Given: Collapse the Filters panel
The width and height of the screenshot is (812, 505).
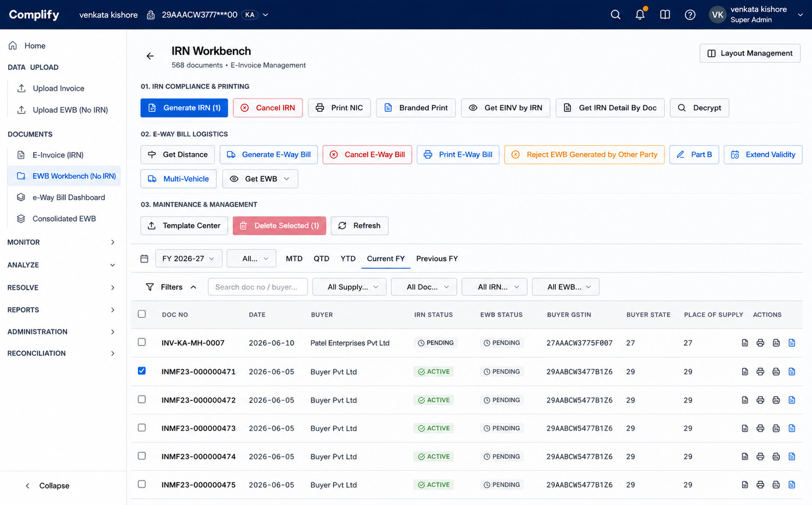Looking at the screenshot, I should 171,287.
